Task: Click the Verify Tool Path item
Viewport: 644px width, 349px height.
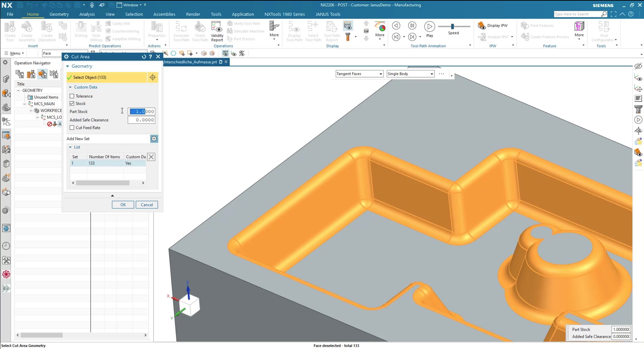Action: [244, 24]
